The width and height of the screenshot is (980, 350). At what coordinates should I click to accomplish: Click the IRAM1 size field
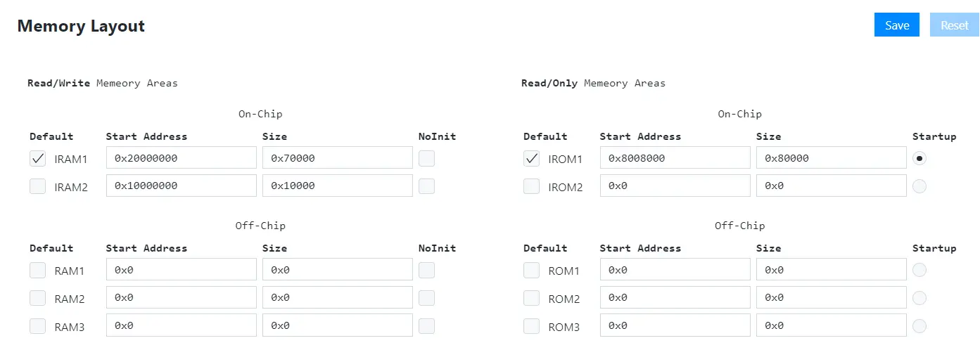(x=337, y=158)
